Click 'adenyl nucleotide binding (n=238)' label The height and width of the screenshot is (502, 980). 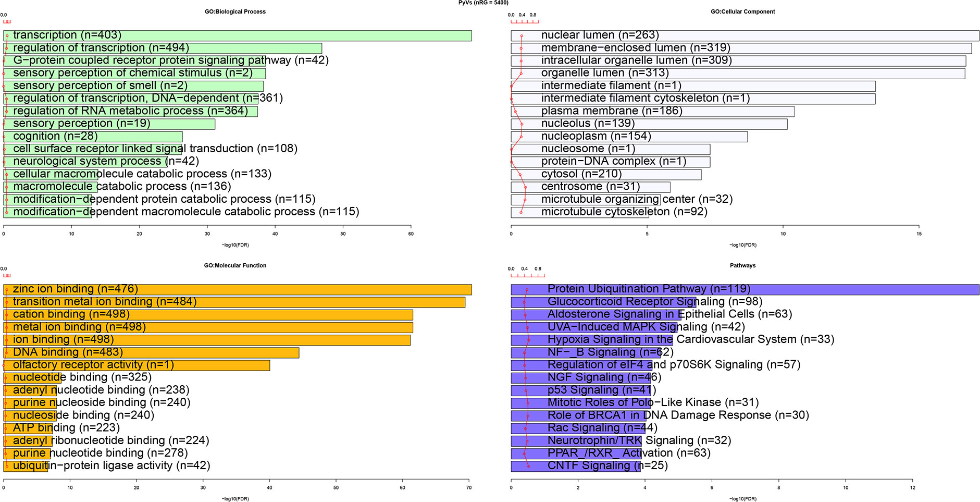click(101, 390)
